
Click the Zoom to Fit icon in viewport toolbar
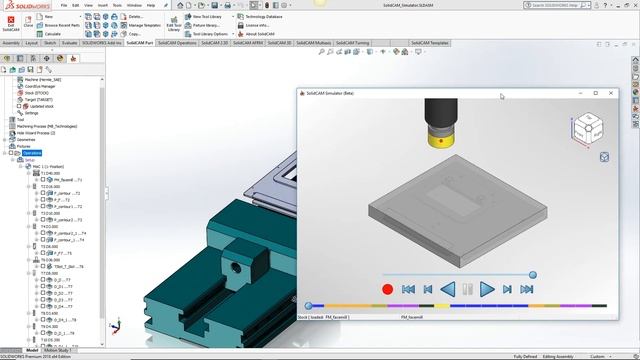tap(321, 52)
